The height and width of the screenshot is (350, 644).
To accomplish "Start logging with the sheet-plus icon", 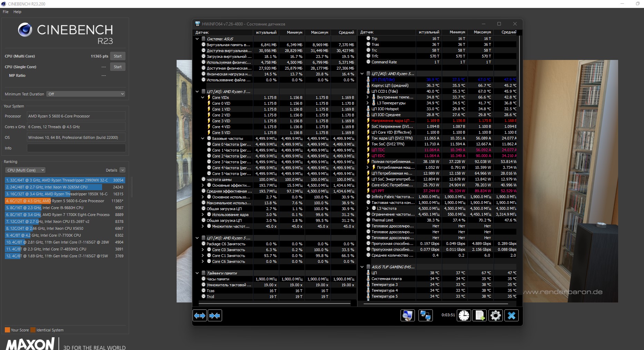I will 480,316.
